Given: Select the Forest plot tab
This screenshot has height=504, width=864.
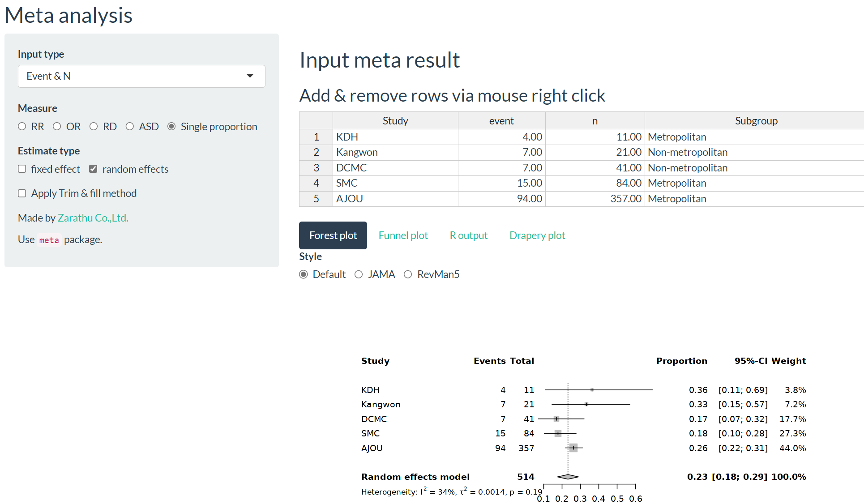Looking at the screenshot, I should [333, 235].
